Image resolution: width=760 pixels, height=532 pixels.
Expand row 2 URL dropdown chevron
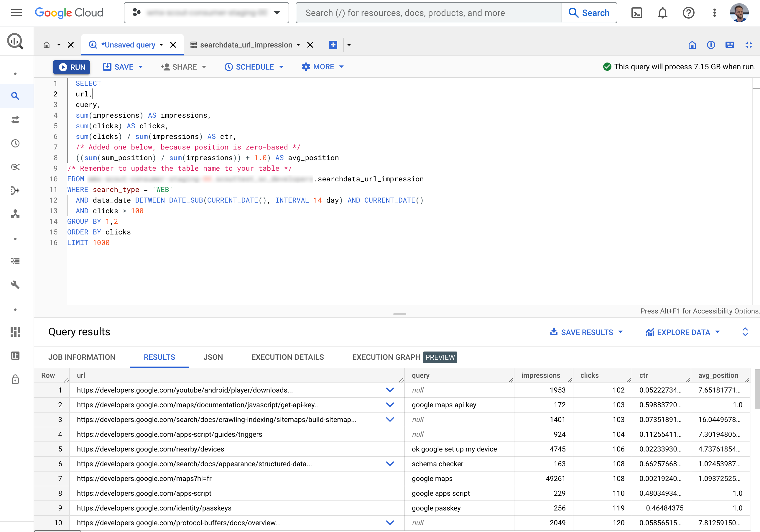click(x=390, y=405)
